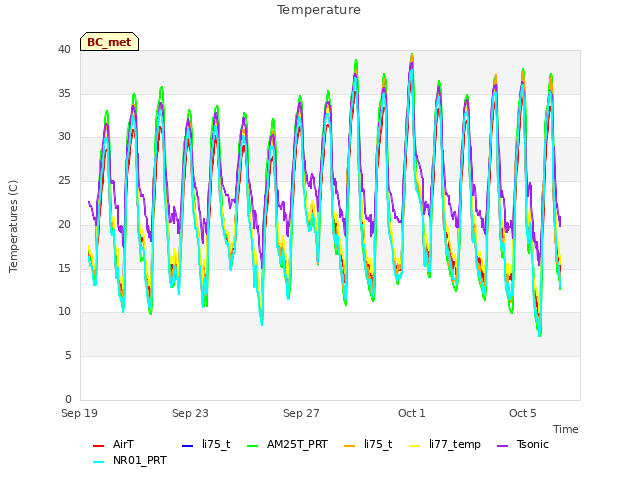Click the Sep 27 x-axis label
Viewport: 640px width, 480px height.
pos(301,413)
